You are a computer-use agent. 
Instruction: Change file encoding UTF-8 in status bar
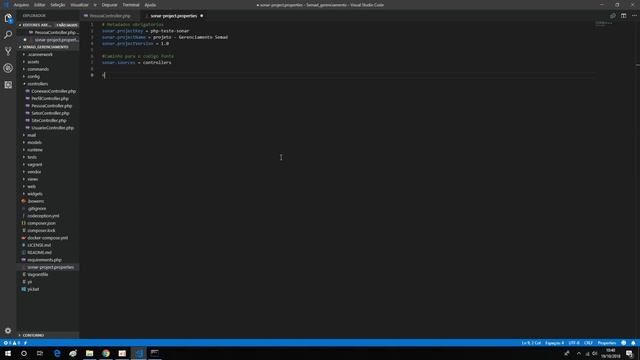coord(574,343)
